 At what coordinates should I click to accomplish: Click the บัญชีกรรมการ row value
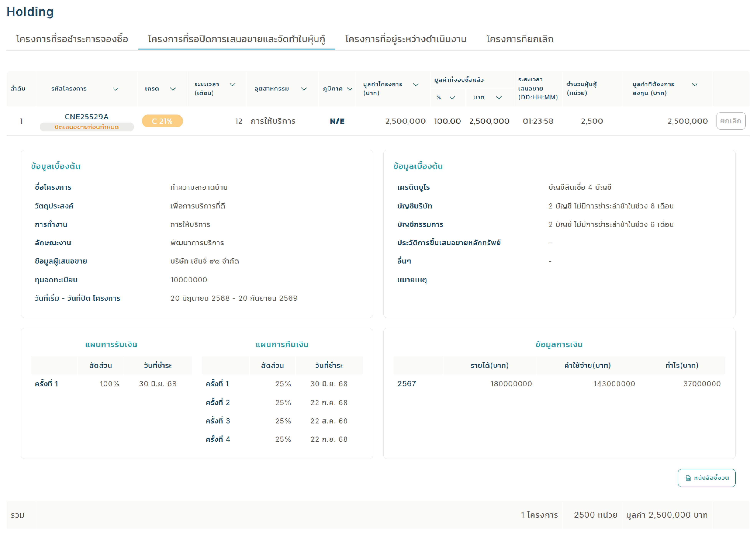click(611, 224)
